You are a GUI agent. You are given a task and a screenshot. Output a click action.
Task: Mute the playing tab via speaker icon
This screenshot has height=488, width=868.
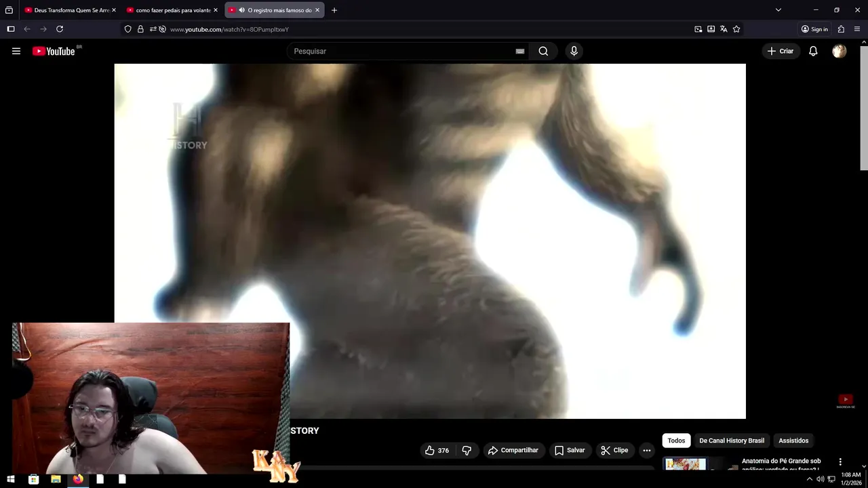point(242,10)
